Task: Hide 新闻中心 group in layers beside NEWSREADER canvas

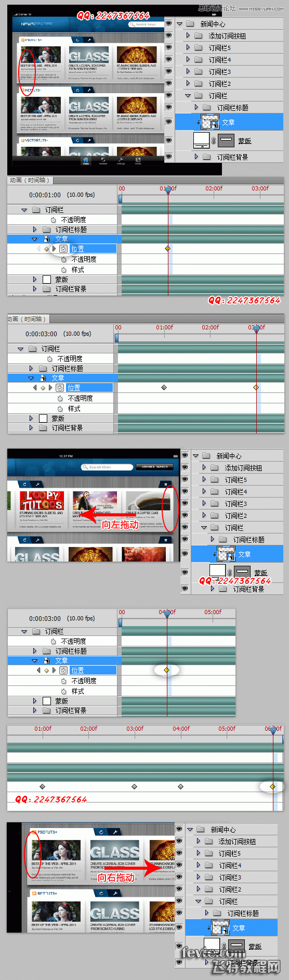Action: pos(168,24)
